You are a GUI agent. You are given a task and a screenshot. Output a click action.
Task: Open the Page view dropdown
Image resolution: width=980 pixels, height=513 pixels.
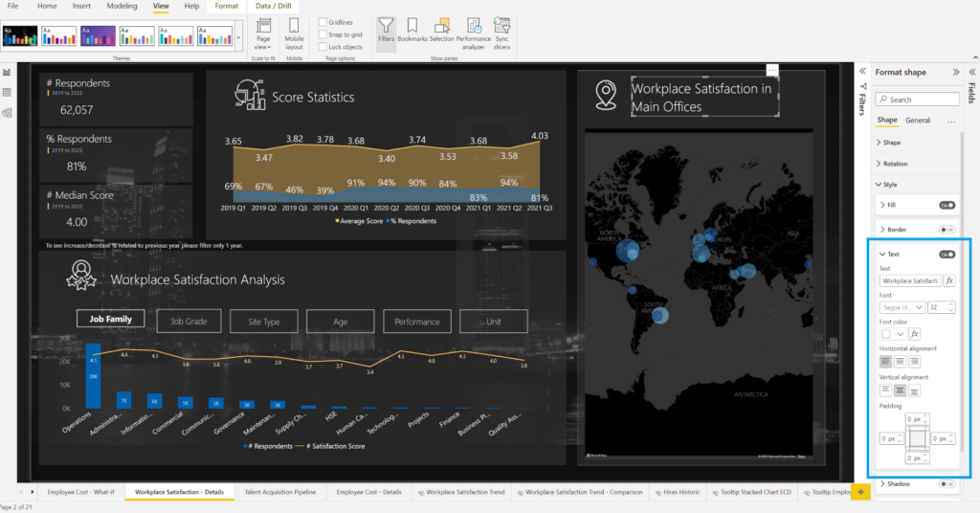tap(261, 34)
